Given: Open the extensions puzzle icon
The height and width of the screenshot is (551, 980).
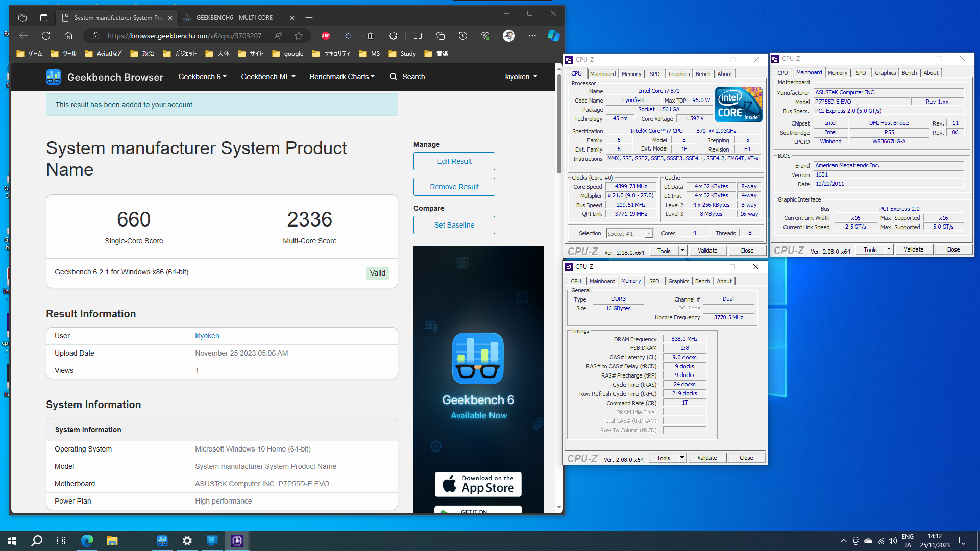Looking at the screenshot, I should coord(393,36).
